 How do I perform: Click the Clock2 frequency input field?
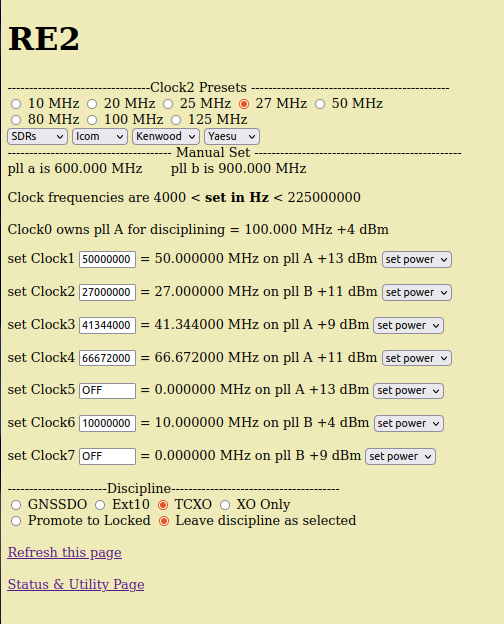107,292
